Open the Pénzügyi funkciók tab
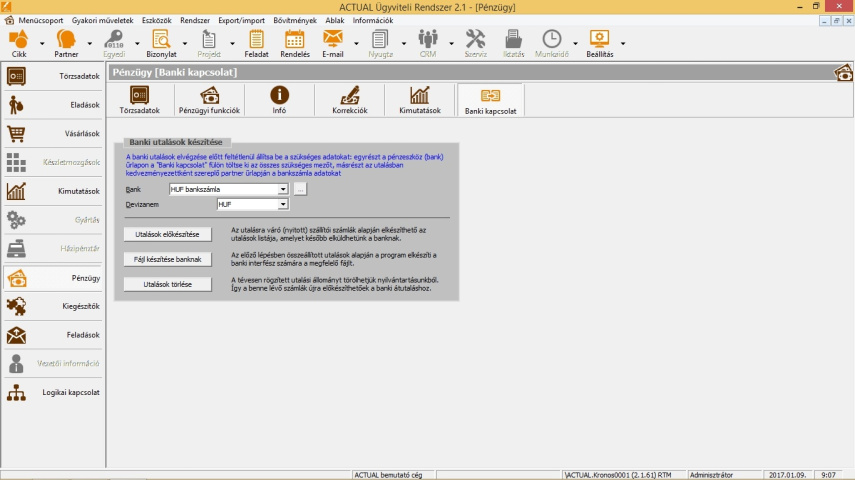855x480 pixels. (209, 100)
